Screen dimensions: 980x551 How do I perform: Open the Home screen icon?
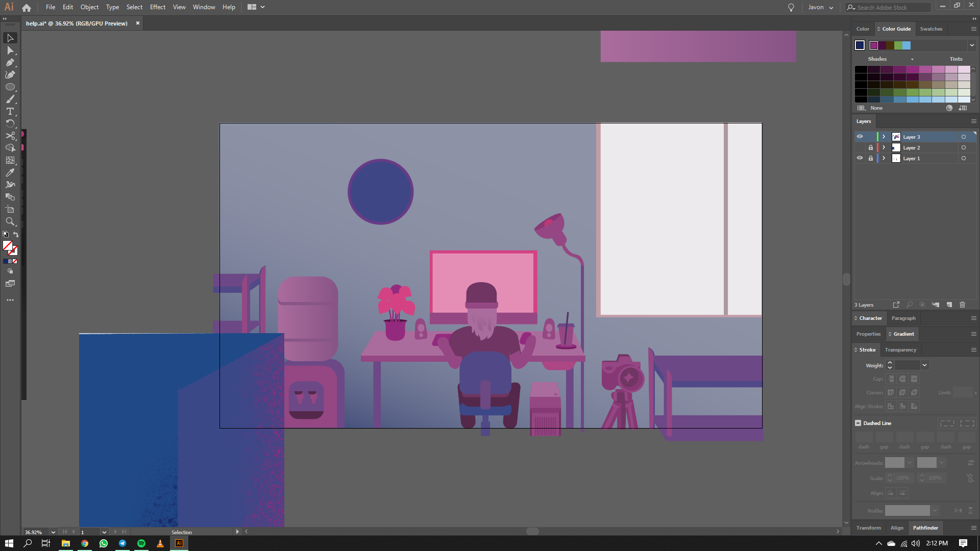tap(27, 8)
